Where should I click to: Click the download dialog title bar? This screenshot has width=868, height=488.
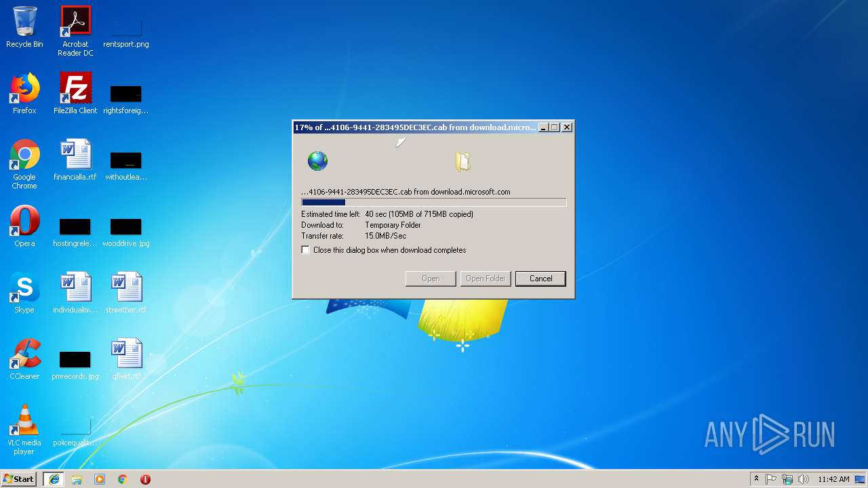415,127
